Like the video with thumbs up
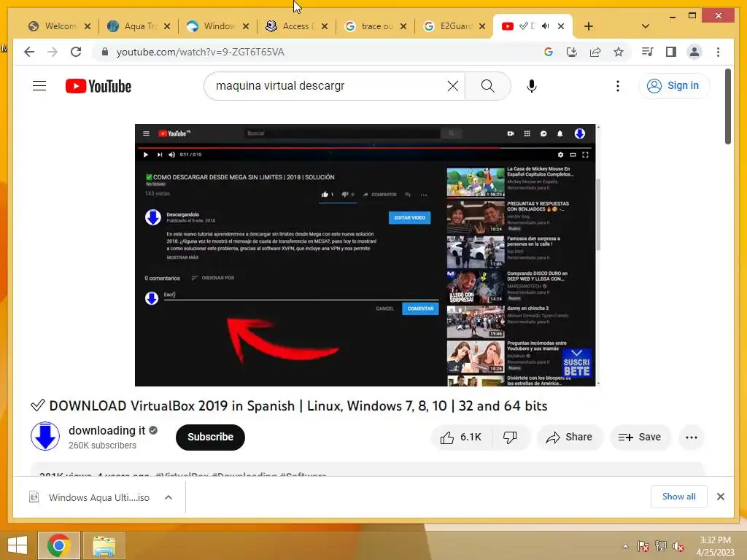Image resolution: width=747 pixels, height=560 pixels. (461, 437)
